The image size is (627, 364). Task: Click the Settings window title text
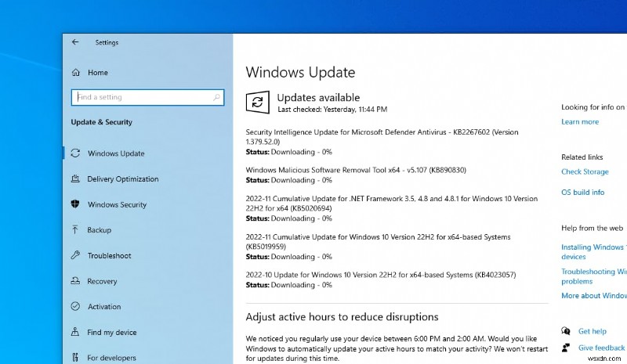tap(107, 42)
